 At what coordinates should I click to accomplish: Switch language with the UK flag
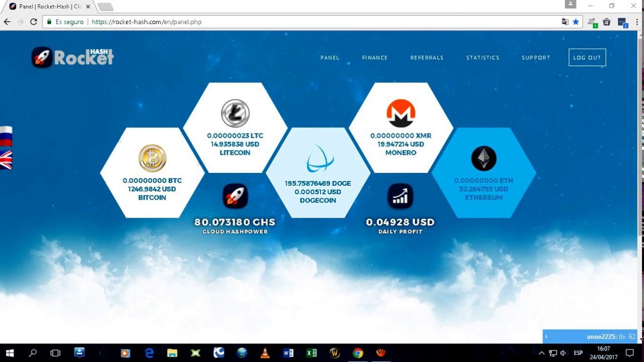[6, 160]
